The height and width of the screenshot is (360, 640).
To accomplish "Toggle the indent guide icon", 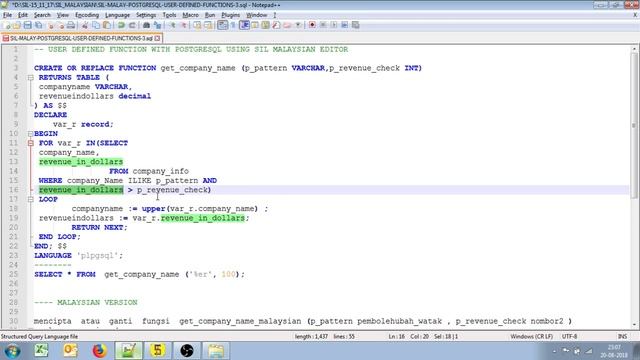I will [x=244, y=25].
